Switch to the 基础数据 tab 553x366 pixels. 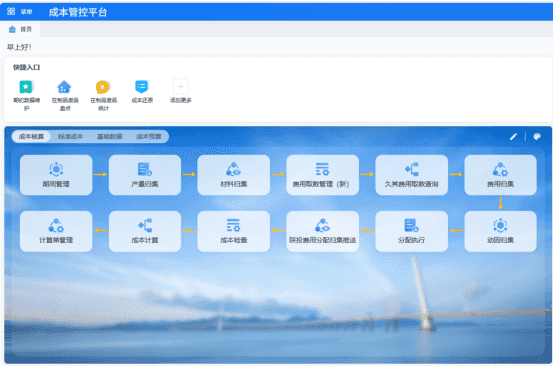tap(110, 136)
